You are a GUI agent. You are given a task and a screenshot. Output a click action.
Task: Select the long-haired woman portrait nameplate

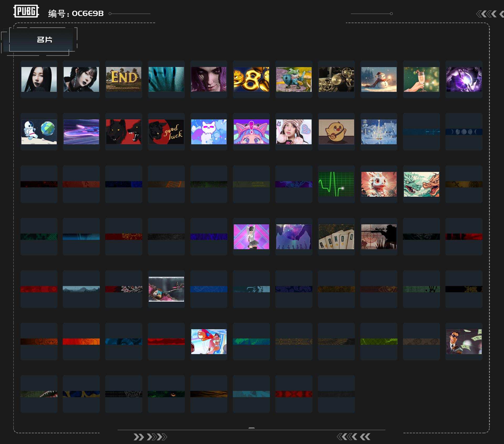39,79
